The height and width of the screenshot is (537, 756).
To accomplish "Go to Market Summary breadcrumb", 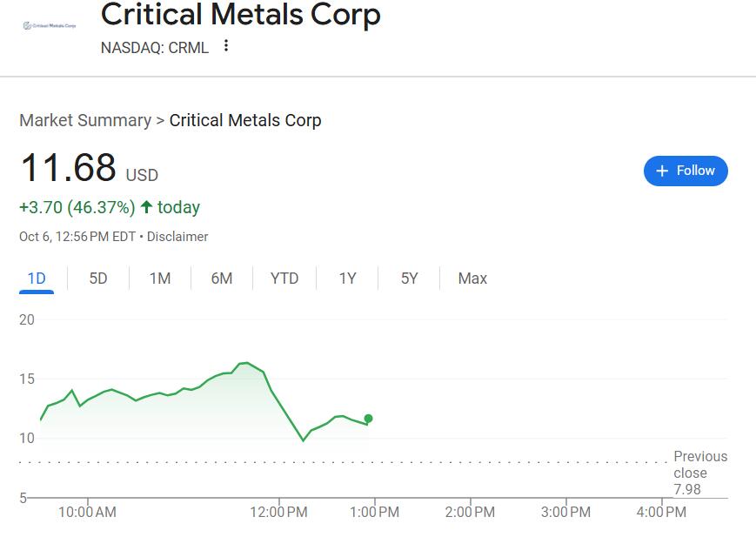I will [85, 120].
